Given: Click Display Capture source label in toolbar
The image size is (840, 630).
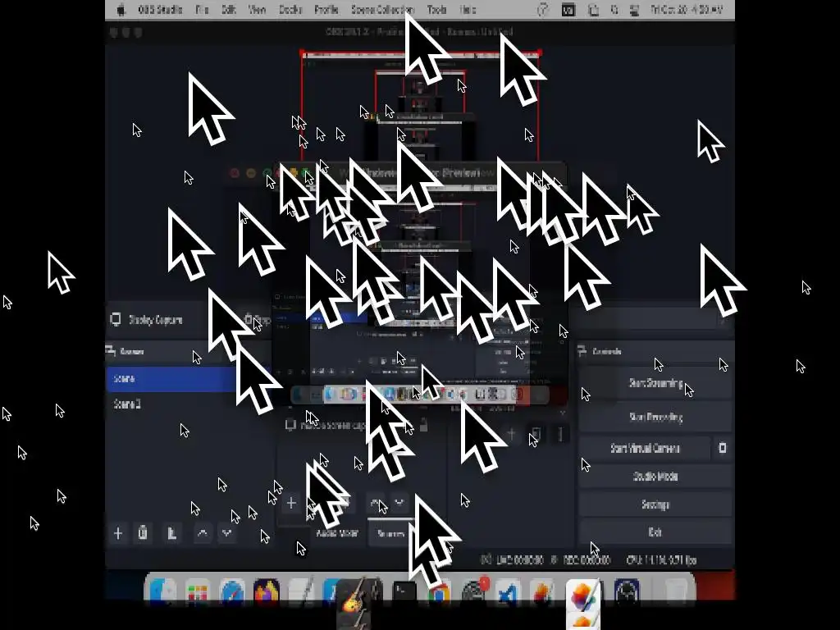Looking at the screenshot, I should tap(155, 320).
